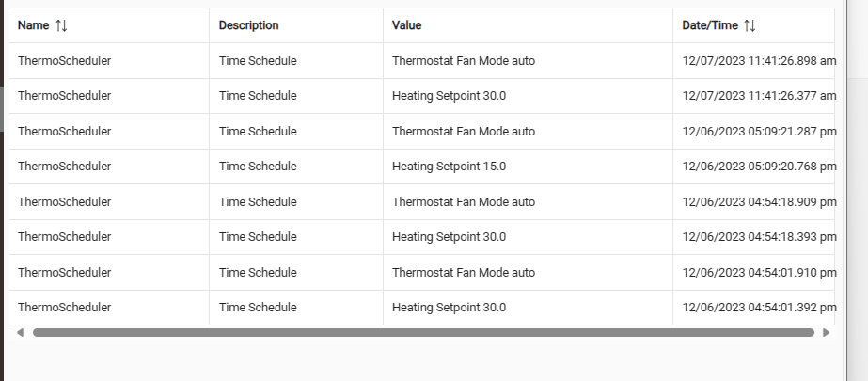Viewport: 868px width, 381px height.
Task: Click the horizontal scrollbar thumb
Action: tap(423, 332)
